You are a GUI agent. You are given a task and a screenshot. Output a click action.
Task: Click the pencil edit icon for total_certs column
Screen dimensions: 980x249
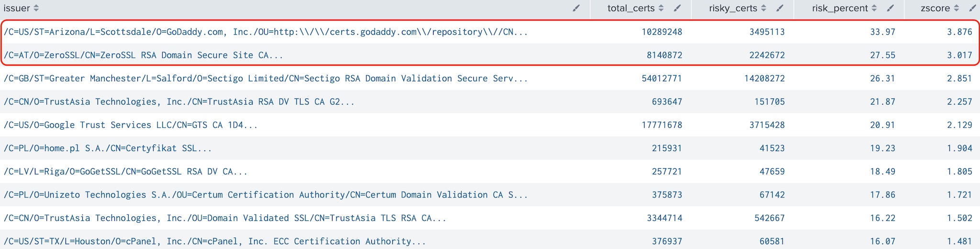[677, 8]
